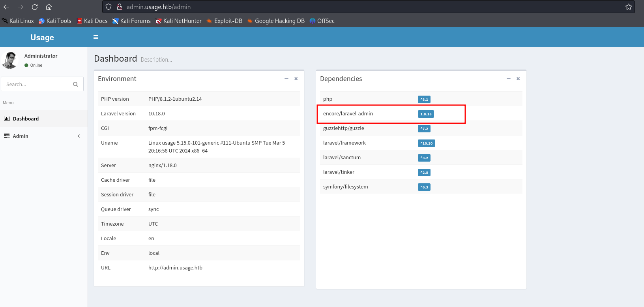Click the Locale value en

click(151, 238)
